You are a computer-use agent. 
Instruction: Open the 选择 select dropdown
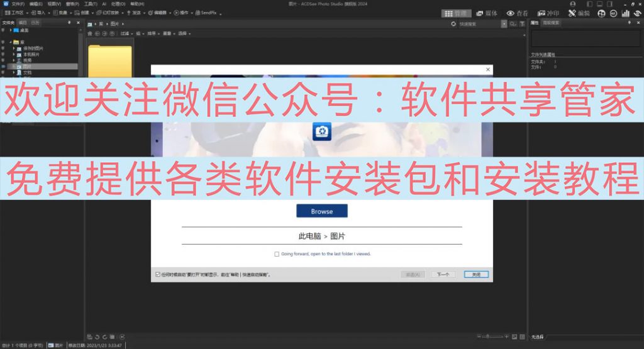pos(184,33)
